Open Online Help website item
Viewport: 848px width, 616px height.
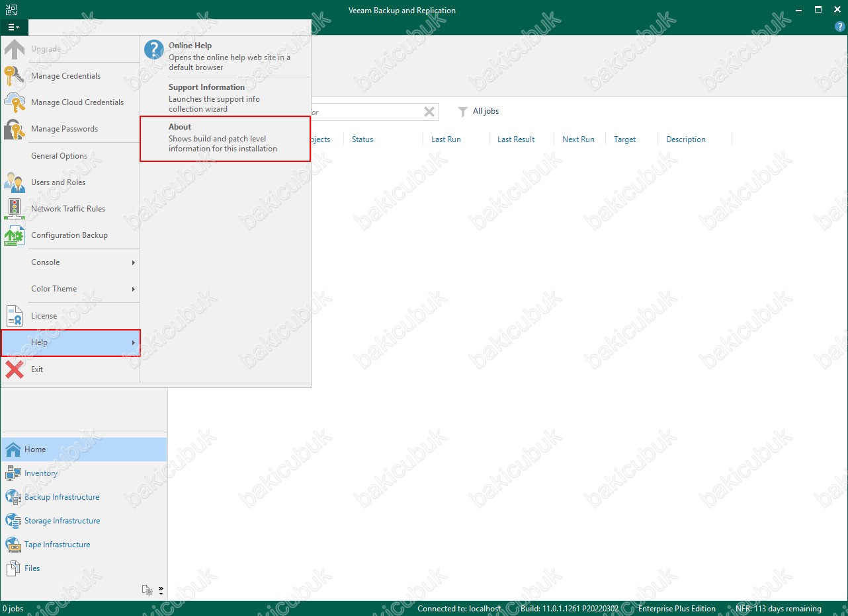tap(226, 57)
